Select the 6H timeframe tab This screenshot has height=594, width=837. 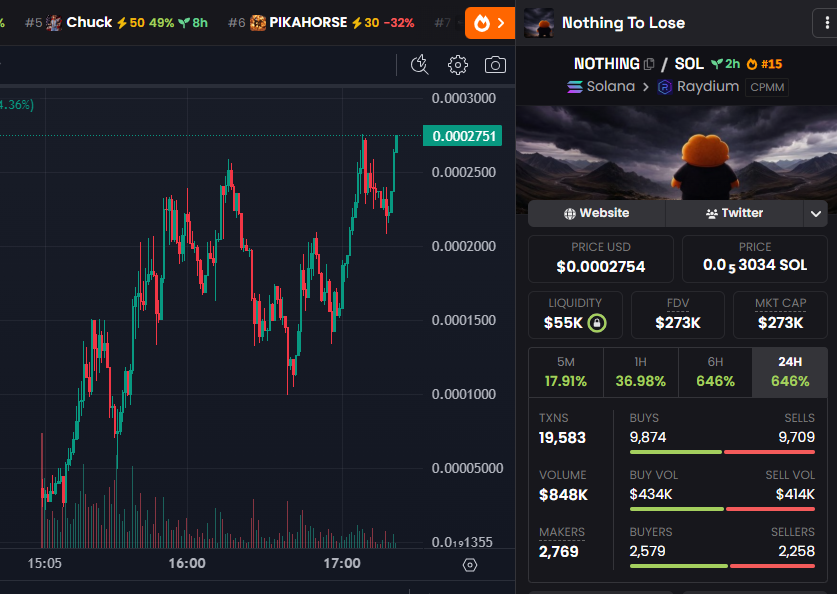pos(715,372)
